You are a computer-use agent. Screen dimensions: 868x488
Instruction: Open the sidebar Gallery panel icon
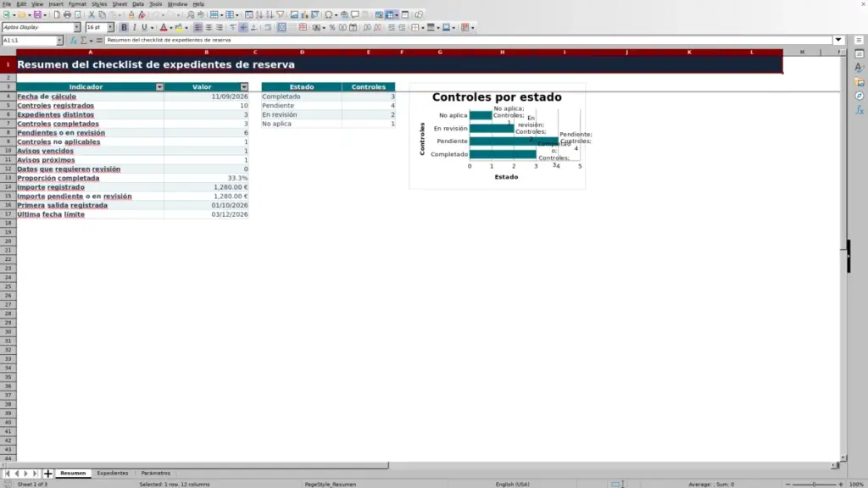click(x=860, y=82)
